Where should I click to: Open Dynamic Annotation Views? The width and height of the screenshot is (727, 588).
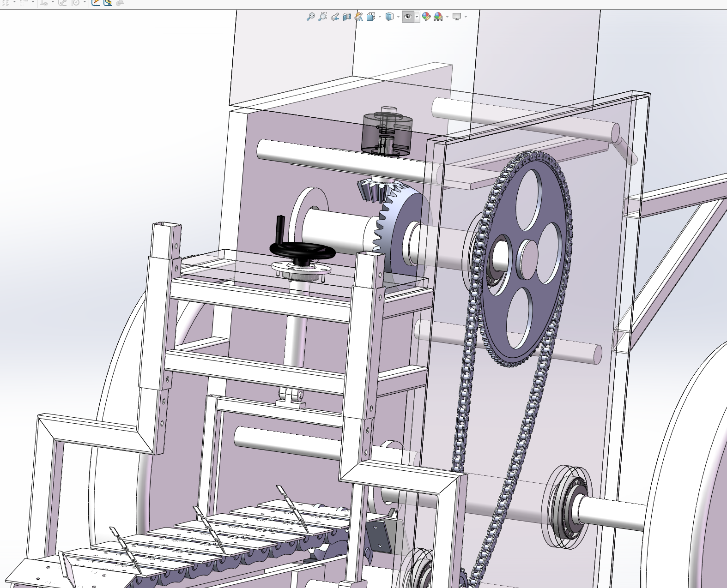pyautogui.click(x=359, y=17)
